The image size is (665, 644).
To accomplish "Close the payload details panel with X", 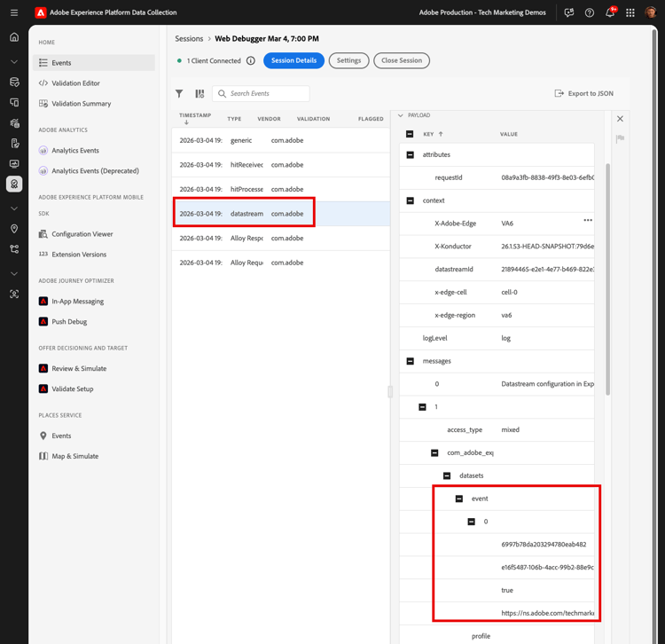I will (x=620, y=119).
